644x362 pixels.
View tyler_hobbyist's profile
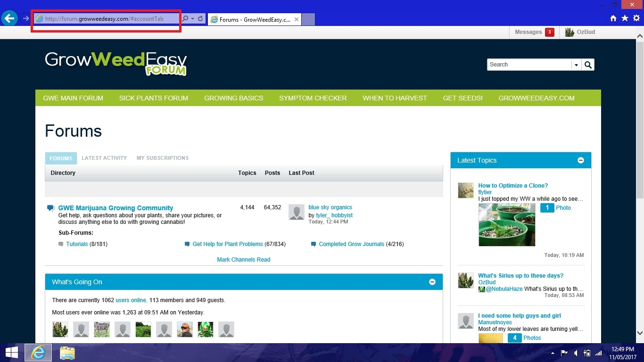pyautogui.click(x=334, y=215)
